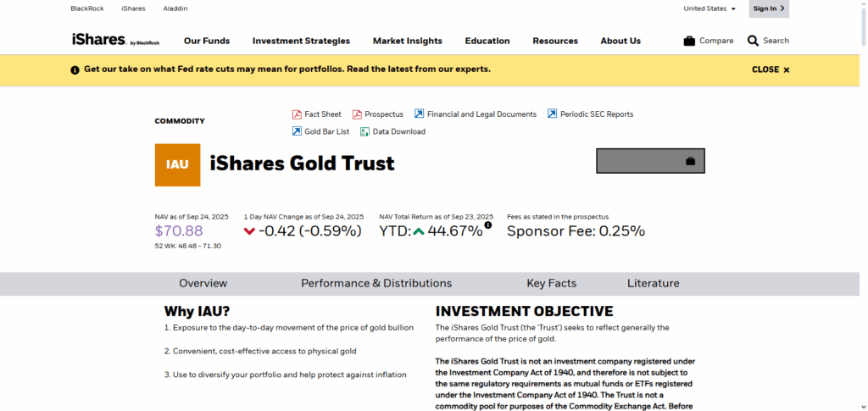Click the Data Download link
The image size is (868, 411).
click(x=399, y=131)
